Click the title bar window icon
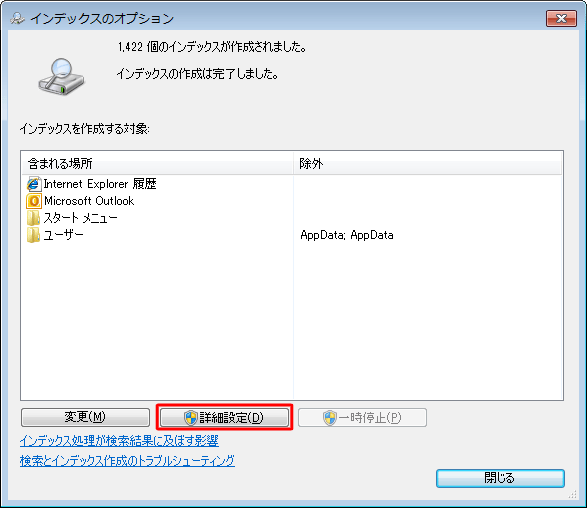Image resolution: width=587 pixels, height=508 pixels. pyautogui.click(x=17, y=18)
